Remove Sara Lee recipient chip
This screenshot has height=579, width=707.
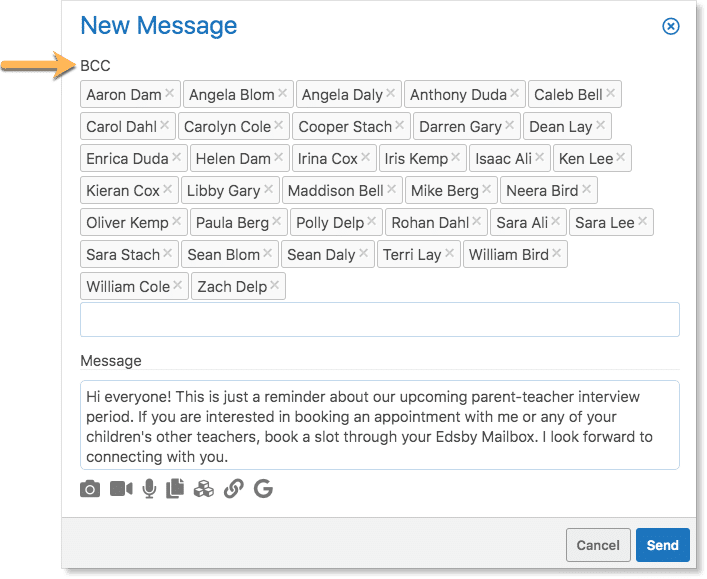point(643,221)
